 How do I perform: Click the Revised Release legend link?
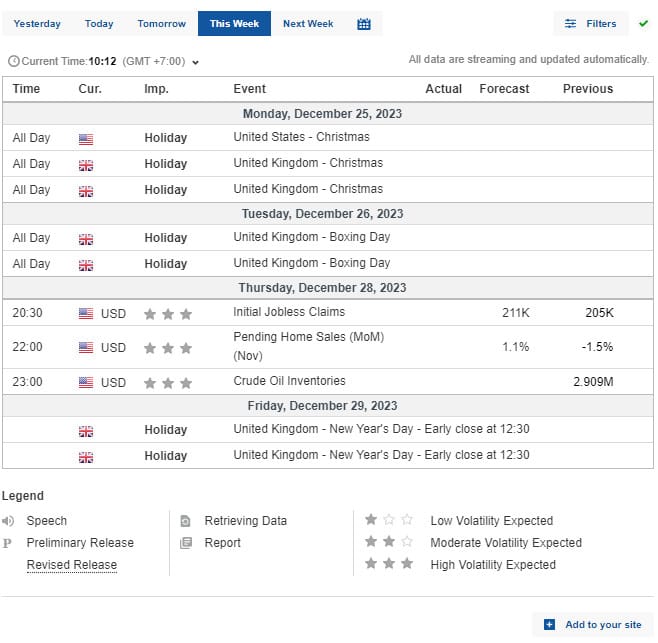pyautogui.click(x=72, y=565)
